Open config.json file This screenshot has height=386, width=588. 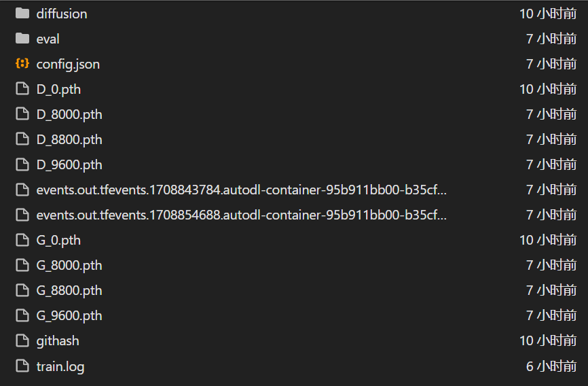(x=68, y=64)
